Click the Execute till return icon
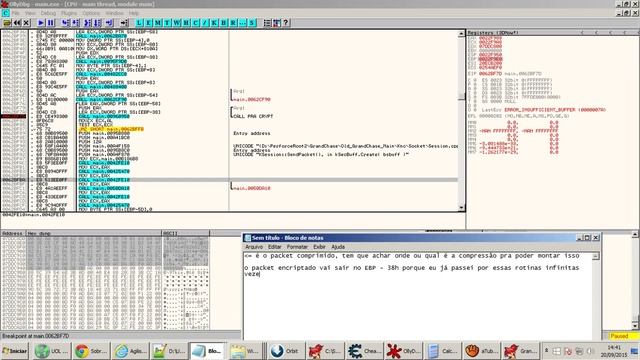Image resolution: width=640 pixels, height=360 pixels. tap(109, 23)
